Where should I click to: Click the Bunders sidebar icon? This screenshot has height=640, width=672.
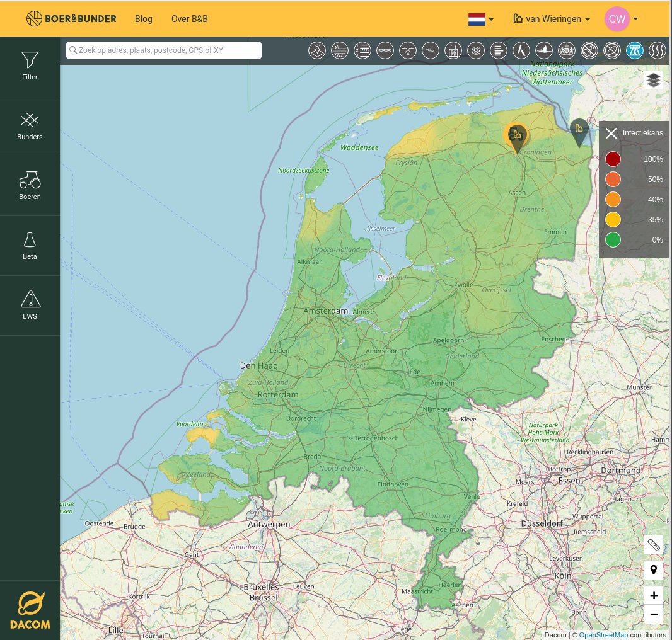pyautogui.click(x=30, y=125)
